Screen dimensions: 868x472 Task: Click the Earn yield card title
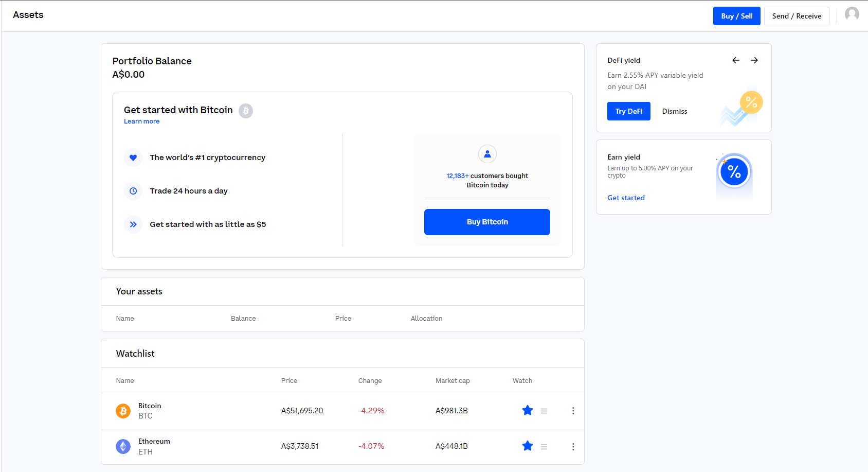(x=624, y=157)
